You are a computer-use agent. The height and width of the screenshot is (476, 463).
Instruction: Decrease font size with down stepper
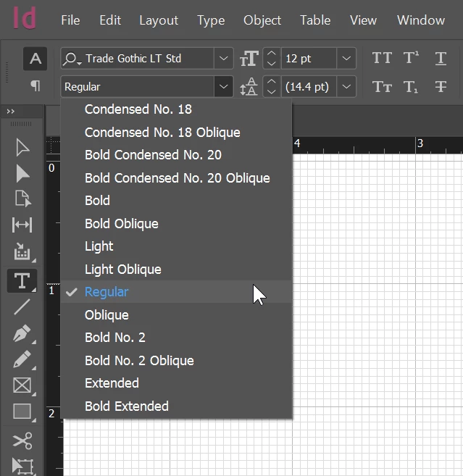click(x=272, y=64)
